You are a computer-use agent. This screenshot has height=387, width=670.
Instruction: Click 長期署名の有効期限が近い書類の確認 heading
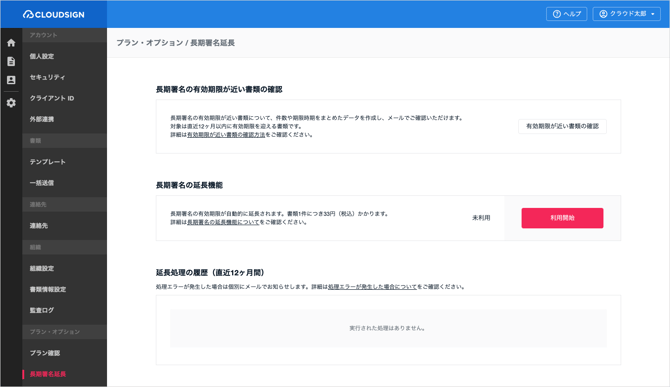(219, 89)
